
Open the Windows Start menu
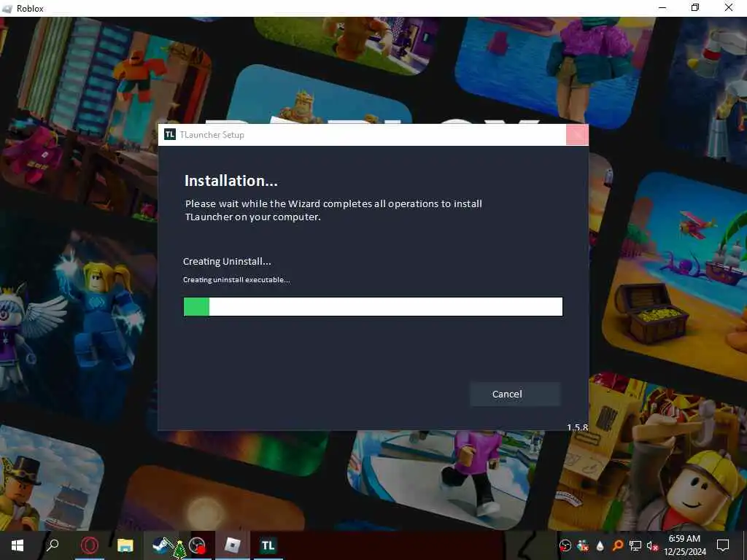(18, 545)
